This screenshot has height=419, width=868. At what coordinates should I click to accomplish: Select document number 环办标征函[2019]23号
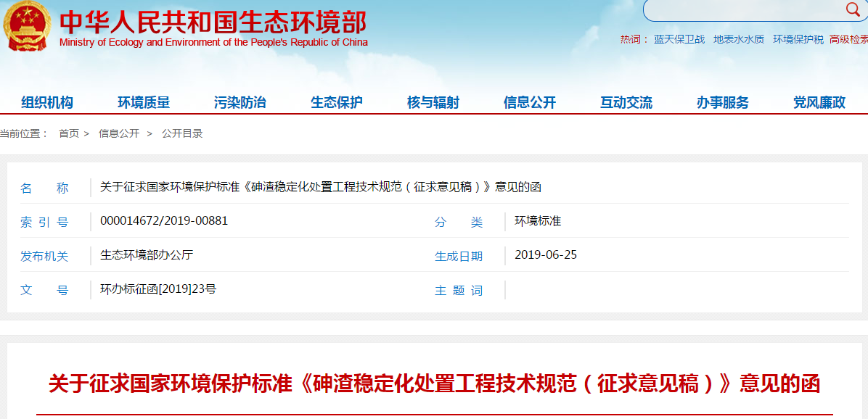157,289
